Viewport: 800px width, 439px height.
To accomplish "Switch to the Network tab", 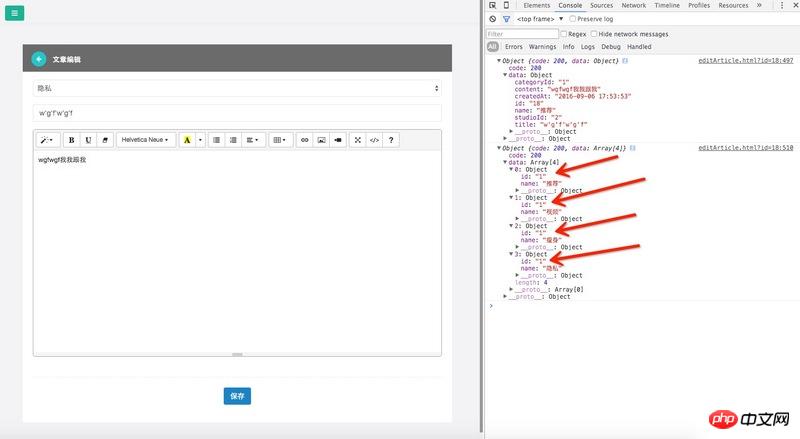I will point(634,5).
